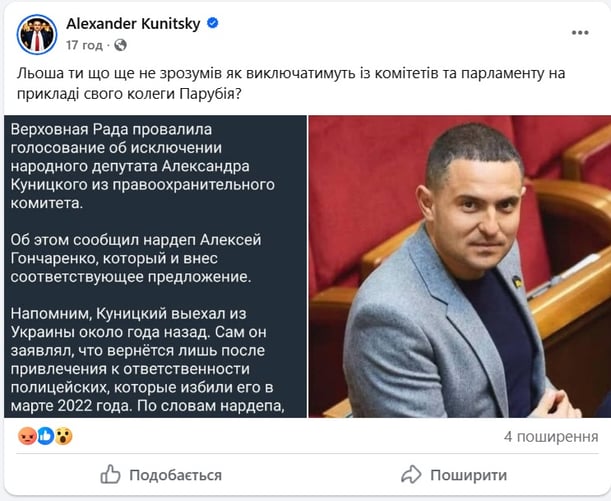Click the Ukrainian post caption text

(291, 83)
